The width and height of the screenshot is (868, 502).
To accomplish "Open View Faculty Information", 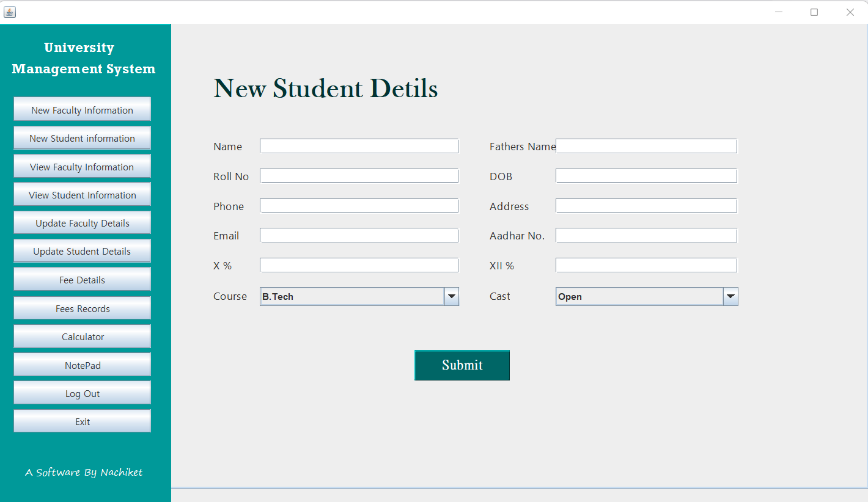I will pos(82,166).
